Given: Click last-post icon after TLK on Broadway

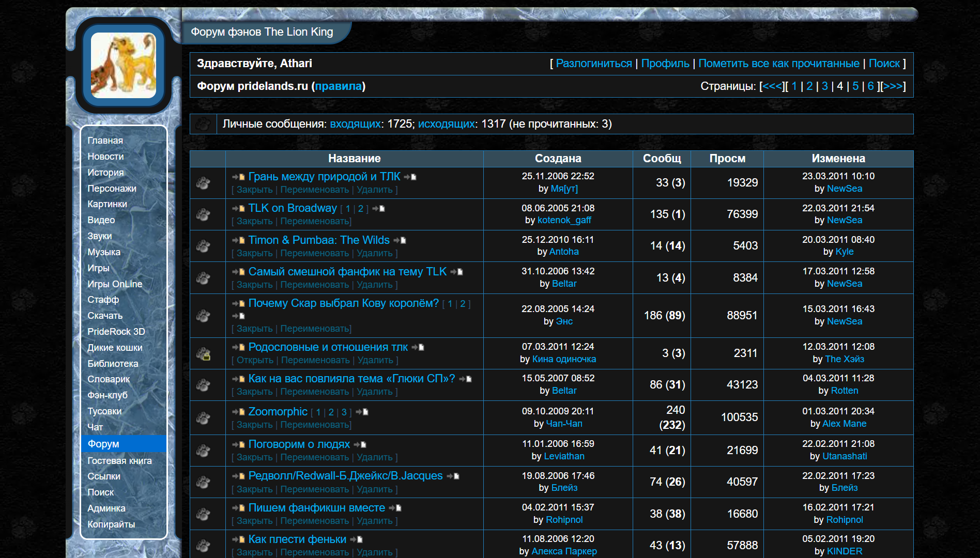Looking at the screenshot, I should pos(378,209).
